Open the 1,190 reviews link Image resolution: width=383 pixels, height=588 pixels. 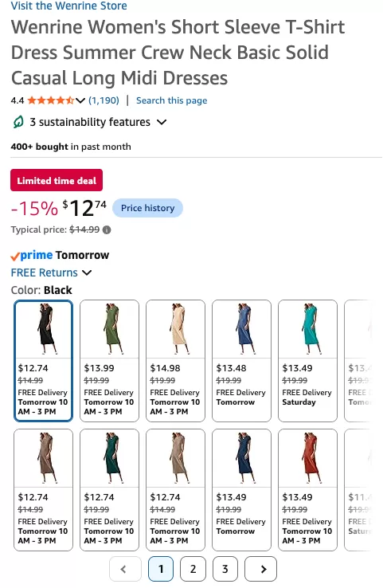click(104, 100)
